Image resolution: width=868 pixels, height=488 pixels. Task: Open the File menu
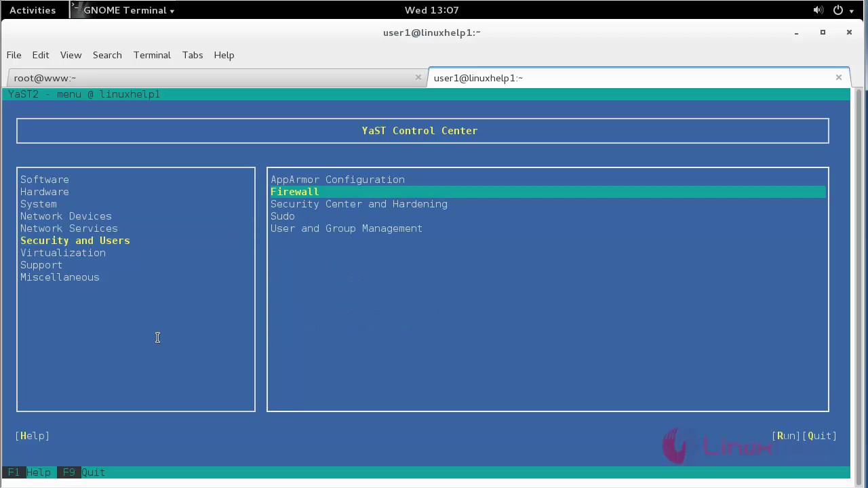point(14,55)
